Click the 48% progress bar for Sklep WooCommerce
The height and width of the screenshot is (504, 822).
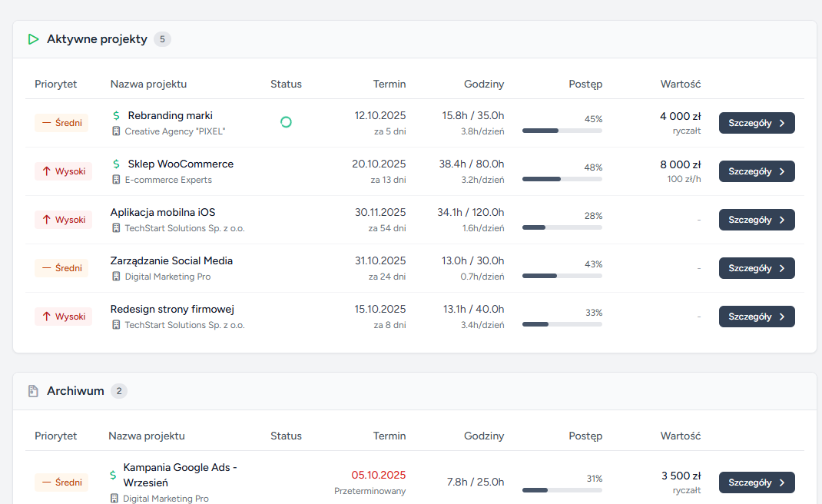point(562,179)
